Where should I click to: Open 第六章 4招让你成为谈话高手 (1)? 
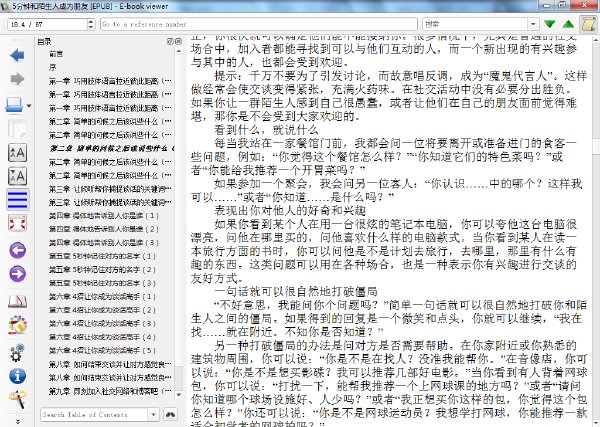pyautogui.click(x=102, y=297)
